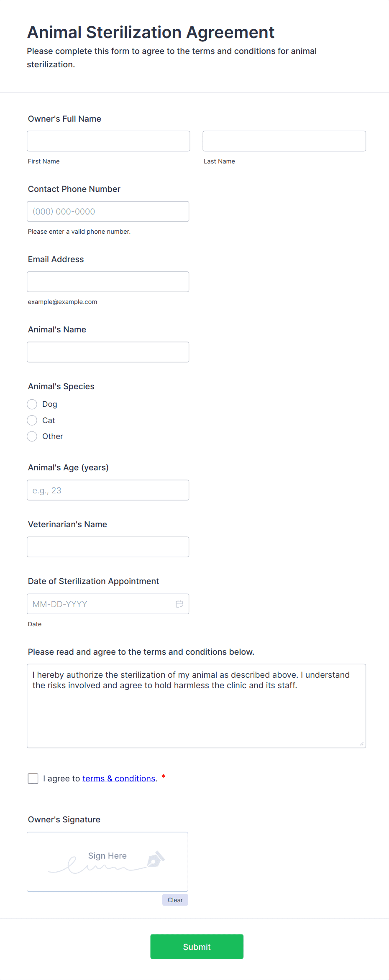Screen dimensions: 389x980
Task: Click the MM-DD-YYYY date input
Action: pyautogui.click(x=100, y=604)
